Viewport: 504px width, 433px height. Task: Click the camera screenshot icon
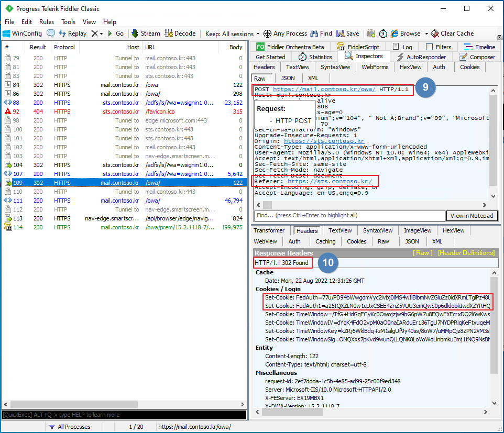click(371, 34)
